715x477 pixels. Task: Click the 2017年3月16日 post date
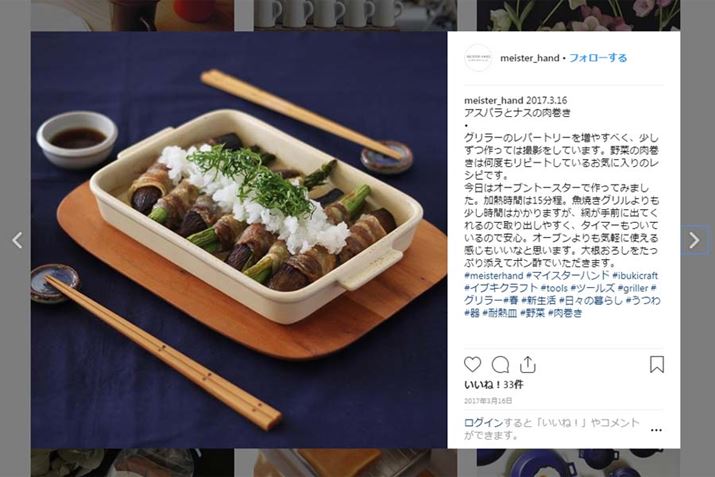(x=488, y=401)
